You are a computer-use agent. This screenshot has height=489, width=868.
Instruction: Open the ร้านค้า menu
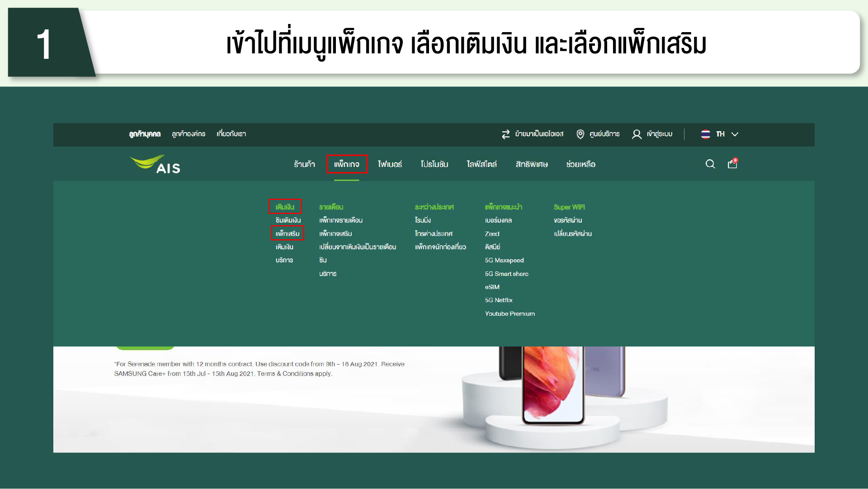point(304,164)
